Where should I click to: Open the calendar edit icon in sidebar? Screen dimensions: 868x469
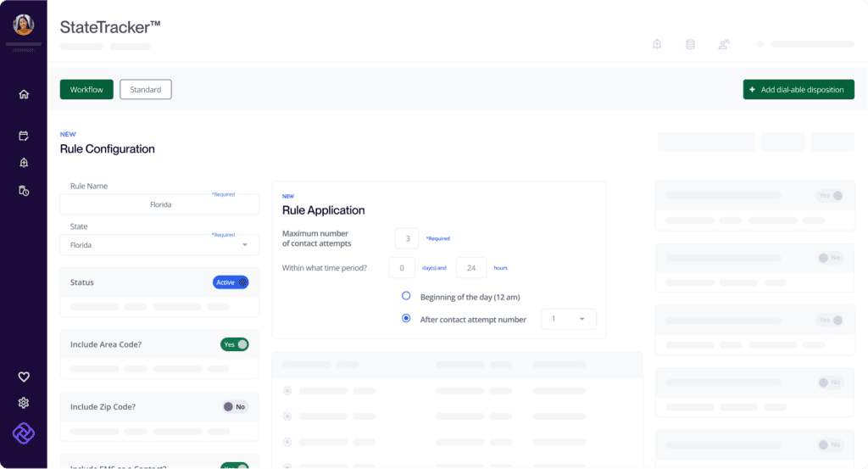pos(24,136)
